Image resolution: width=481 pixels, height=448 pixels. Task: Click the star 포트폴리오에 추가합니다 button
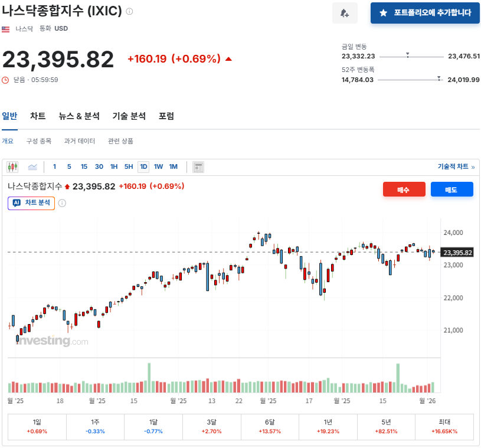425,13
